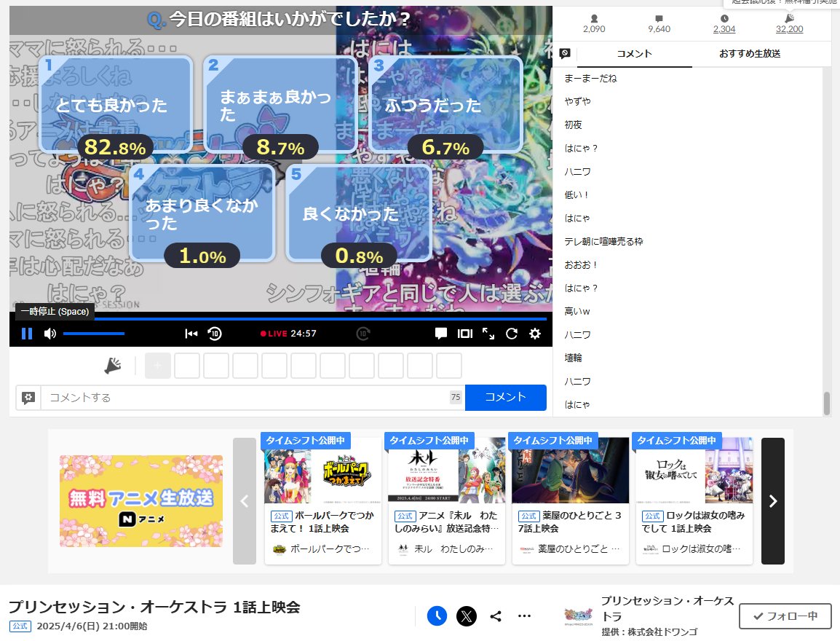The height and width of the screenshot is (641, 840).
Task: Click the video seek bar
Action: 281,319
